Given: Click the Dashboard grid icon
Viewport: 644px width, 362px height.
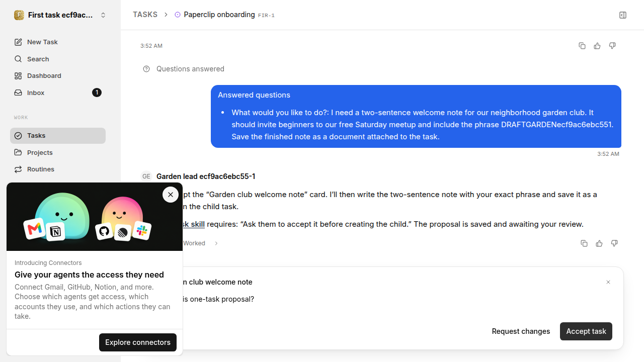Looking at the screenshot, I should (x=18, y=76).
